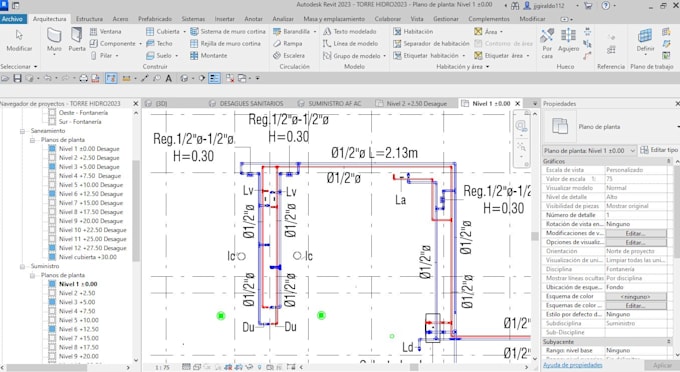Click the <ninguno> Esquema de color button

[x=636, y=297]
